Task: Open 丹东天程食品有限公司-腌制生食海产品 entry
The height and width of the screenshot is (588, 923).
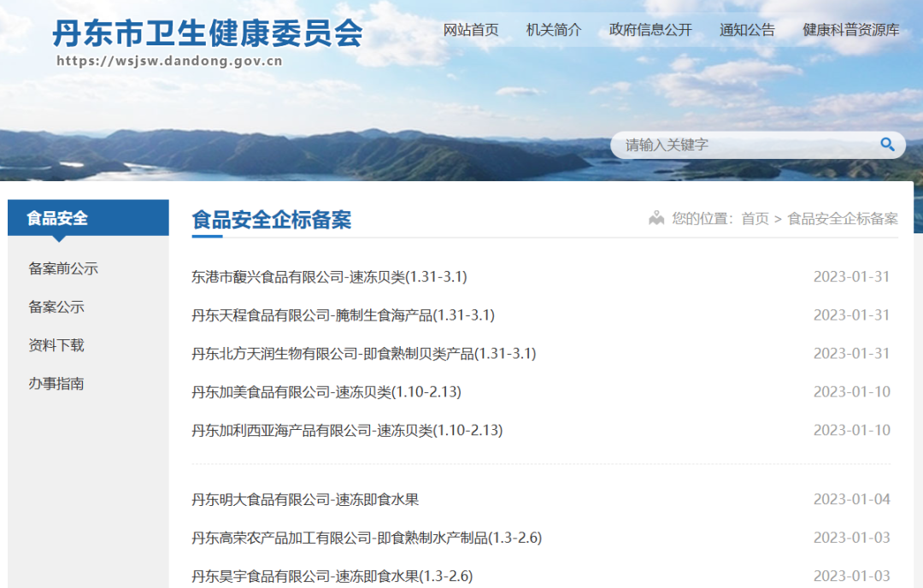Action: (344, 315)
